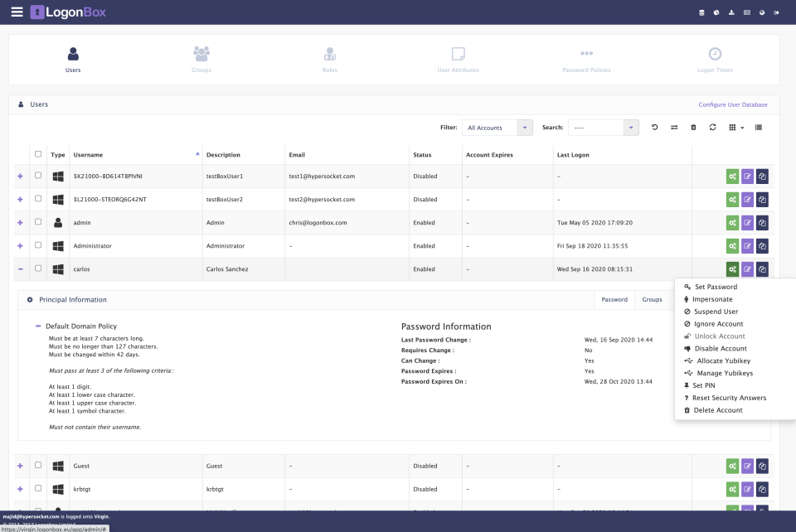The width and height of the screenshot is (796, 532).
Task: Copy the carlos account
Action: [x=762, y=269]
